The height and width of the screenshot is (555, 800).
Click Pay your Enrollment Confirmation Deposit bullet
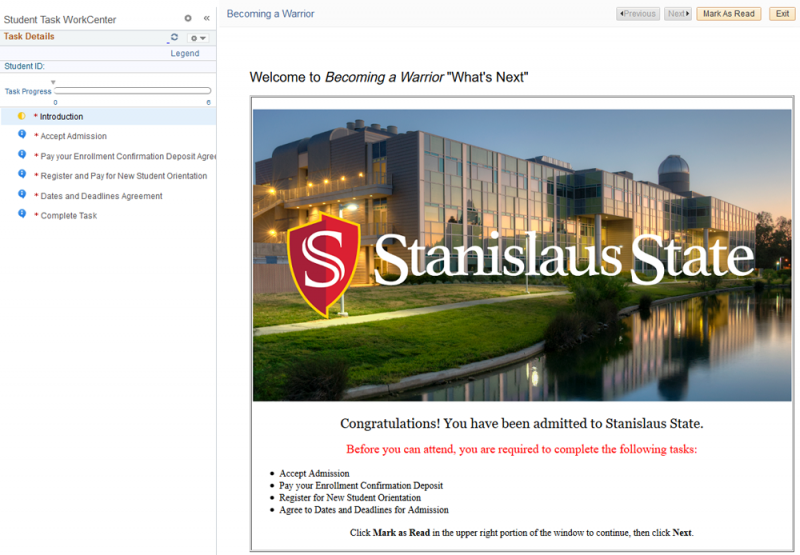click(x=361, y=486)
